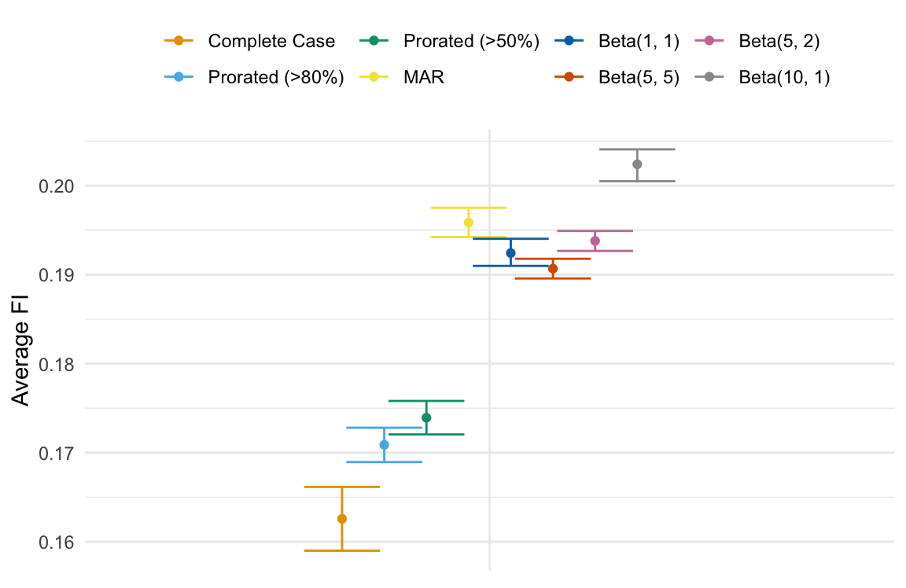This screenshot has width=906, height=588.
Task: Select the green Prorated (>50%) legend marker
Action: click(374, 41)
